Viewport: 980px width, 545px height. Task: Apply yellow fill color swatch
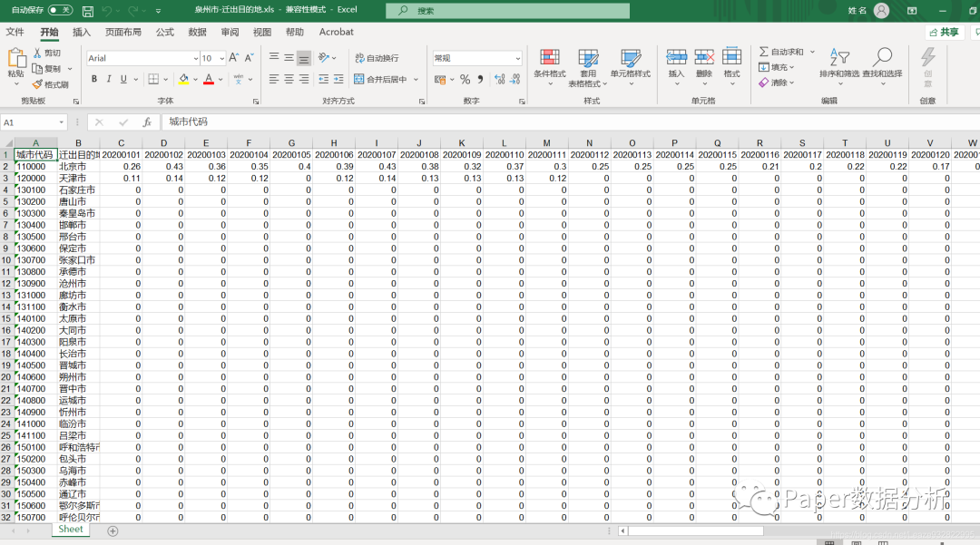[x=183, y=79]
